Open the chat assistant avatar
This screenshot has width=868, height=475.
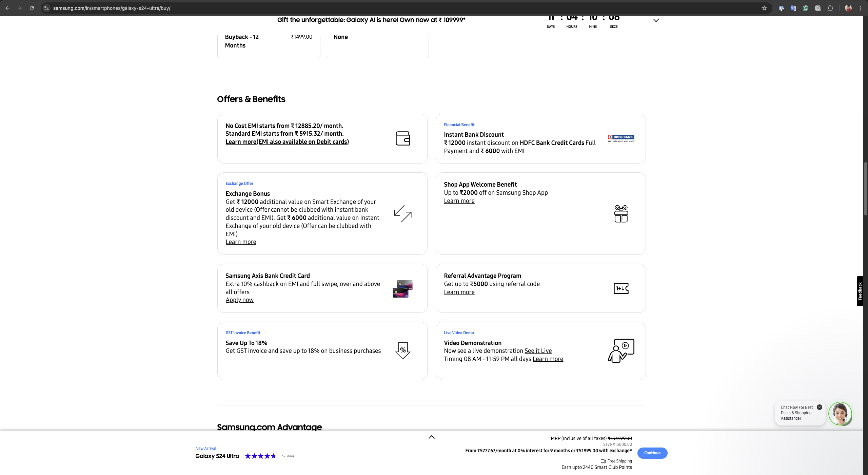coord(840,414)
